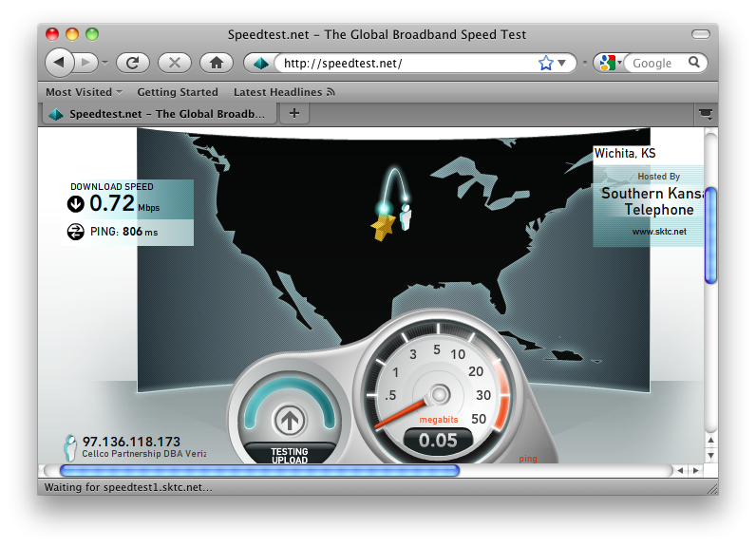Image resolution: width=756 pixels, height=547 pixels.
Task: Close the window with red button
Action: pos(52,34)
